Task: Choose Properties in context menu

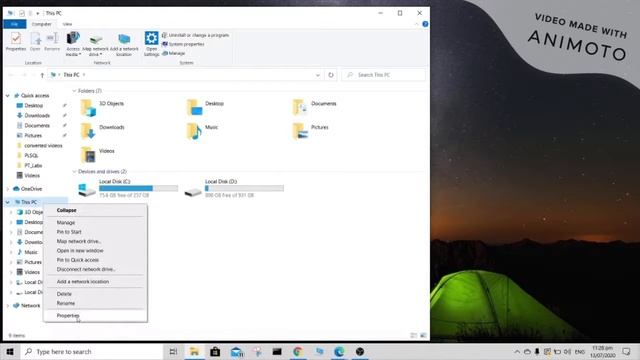Action: pyautogui.click(x=95, y=316)
